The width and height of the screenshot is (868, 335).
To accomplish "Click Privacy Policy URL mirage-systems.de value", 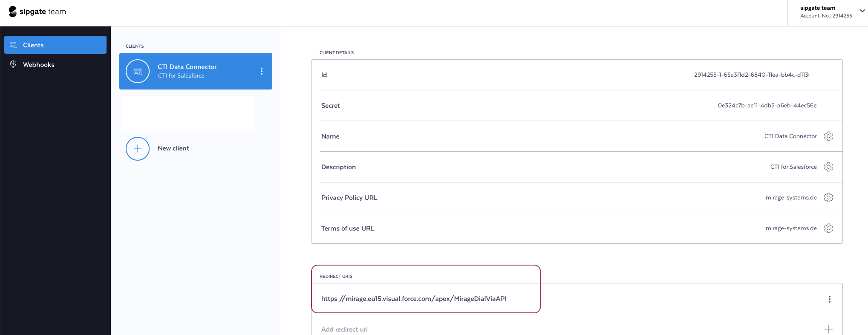I will 791,198.
